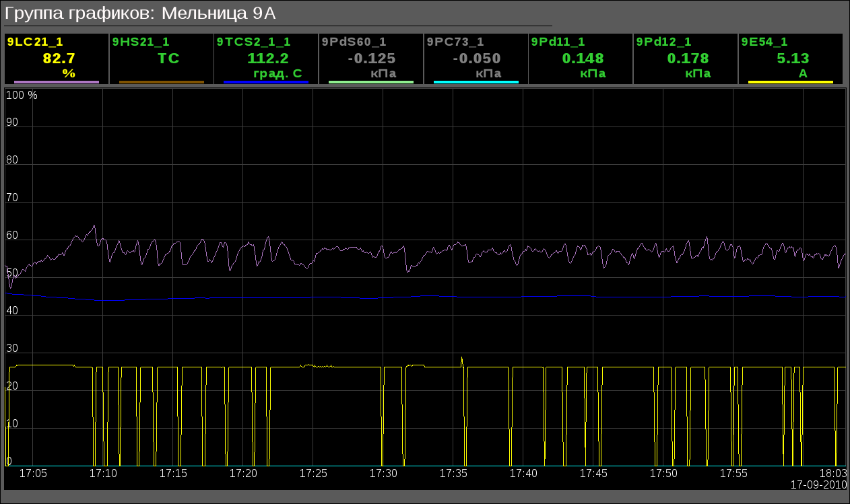Select the 9LC21_1 tag label

tap(35, 42)
